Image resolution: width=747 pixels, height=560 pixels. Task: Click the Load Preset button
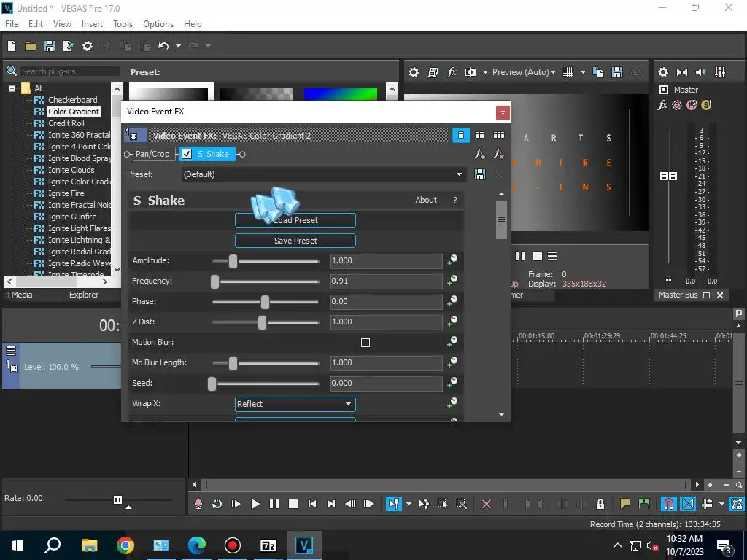[x=295, y=220]
